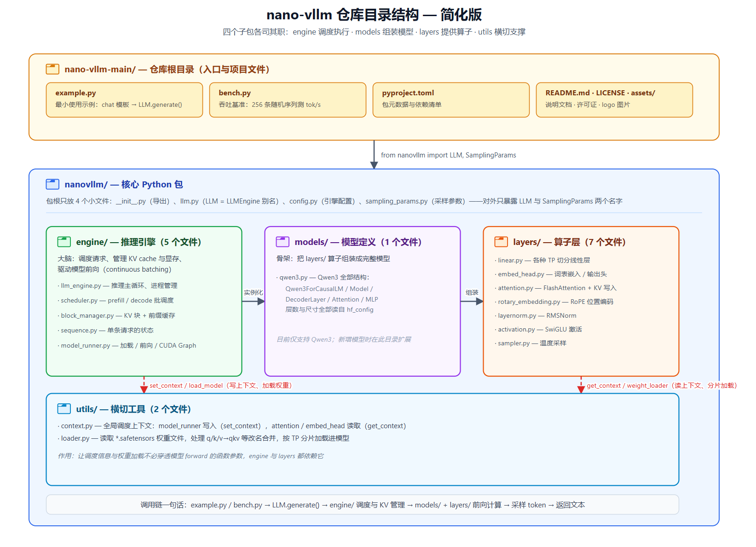The width and height of the screenshot is (756, 547).
Task: Click text DecoderLayer / Attention / MLP
Action: 332,299
